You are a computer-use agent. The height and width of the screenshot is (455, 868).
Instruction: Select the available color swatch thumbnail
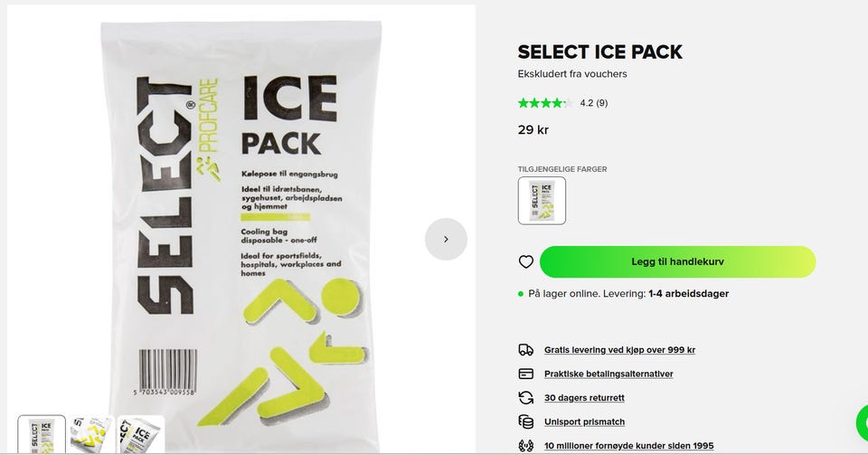pos(542,201)
